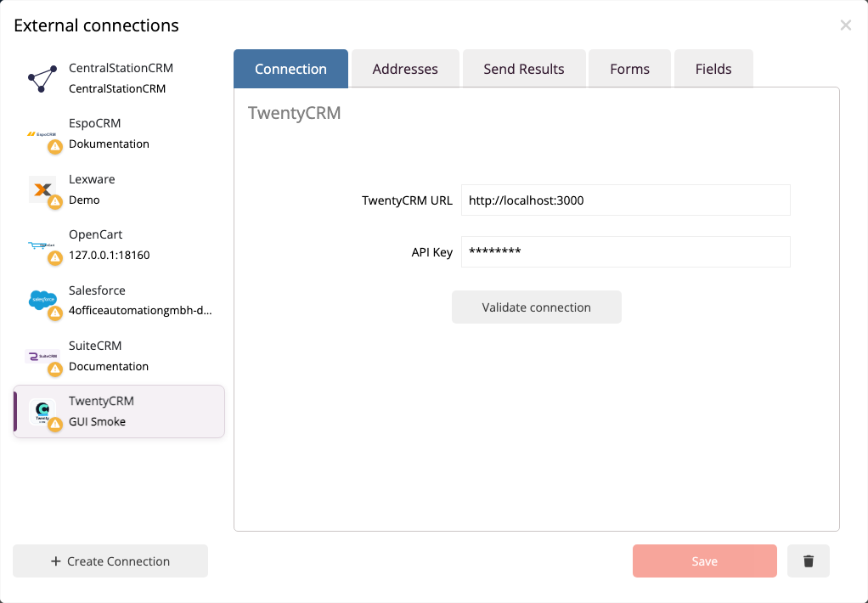Focus the TwentyCRM URL input field
868x603 pixels.
click(x=626, y=200)
